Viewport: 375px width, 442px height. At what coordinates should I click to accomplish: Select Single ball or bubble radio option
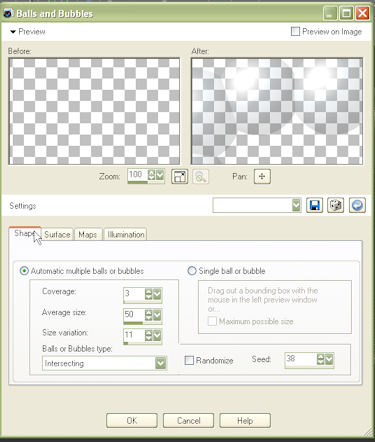click(192, 271)
